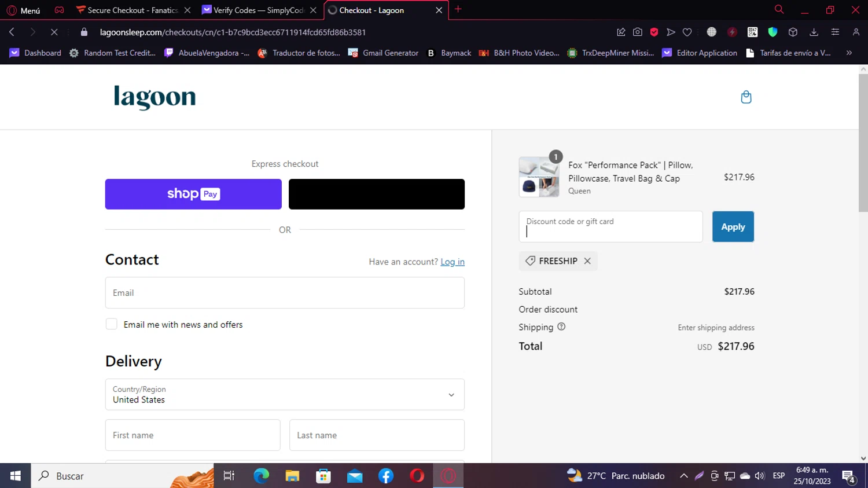Pay with Shop Pay button
The width and height of the screenshot is (868, 488).
[x=193, y=194]
